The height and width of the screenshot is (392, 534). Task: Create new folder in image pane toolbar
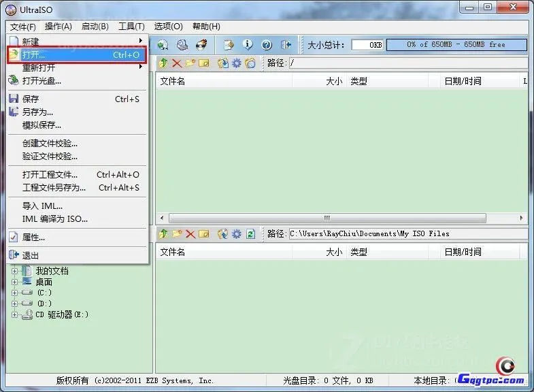(190, 63)
